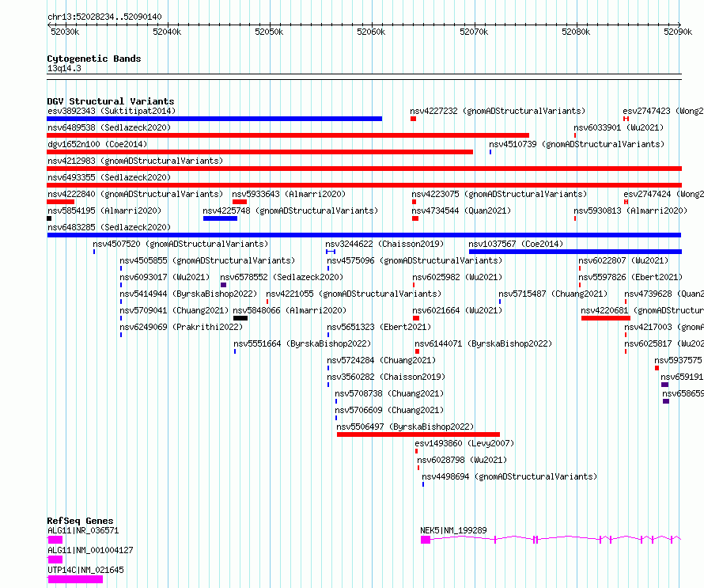This screenshot has height=588, width=704.
Task: Click the nsv6483285 (Sedlazeck2020) label
Action: (x=109, y=227)
